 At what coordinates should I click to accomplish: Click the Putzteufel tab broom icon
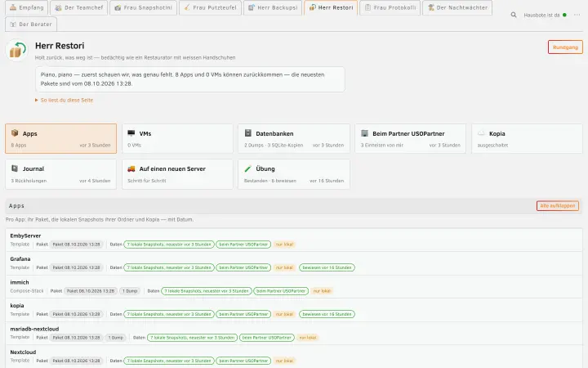[x=187, y=7]
